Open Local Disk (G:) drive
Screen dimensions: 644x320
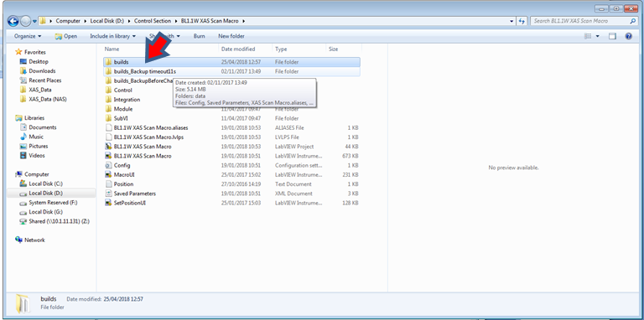(45, 212)
